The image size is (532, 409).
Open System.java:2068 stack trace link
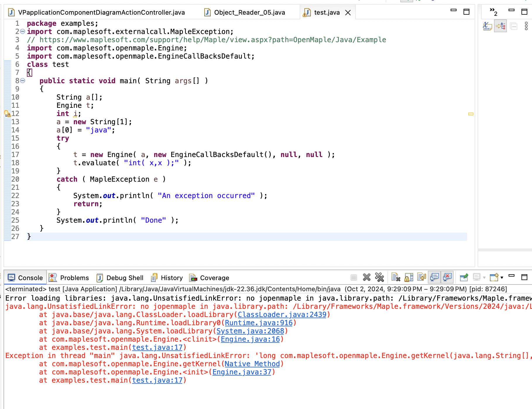(x=250, y=331)
